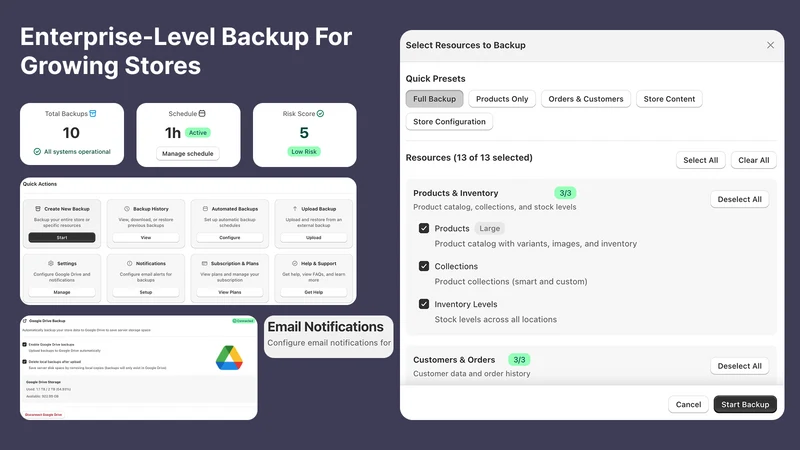
Task: Click the Notifications info icon
Action: click(130, 263)
